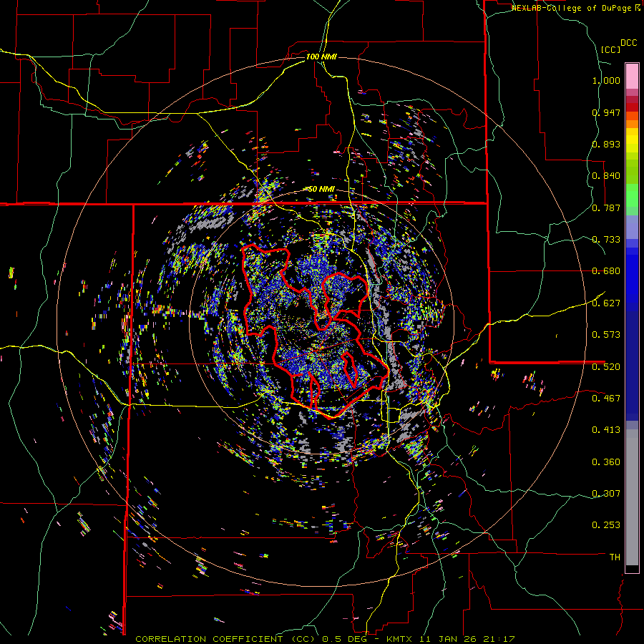Select the 0.787 legend value
Screen dimensions: 644x644
tap(606, 208)
